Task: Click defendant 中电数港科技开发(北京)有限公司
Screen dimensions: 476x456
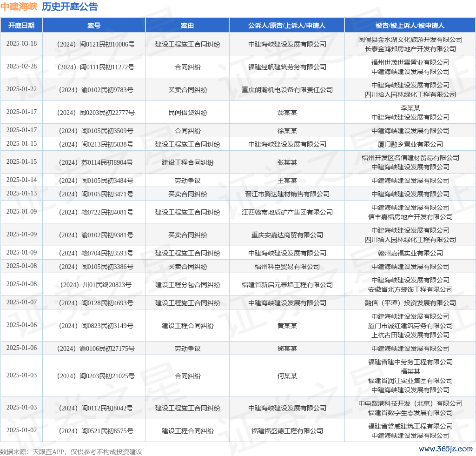Action: (x=410, y=403)
